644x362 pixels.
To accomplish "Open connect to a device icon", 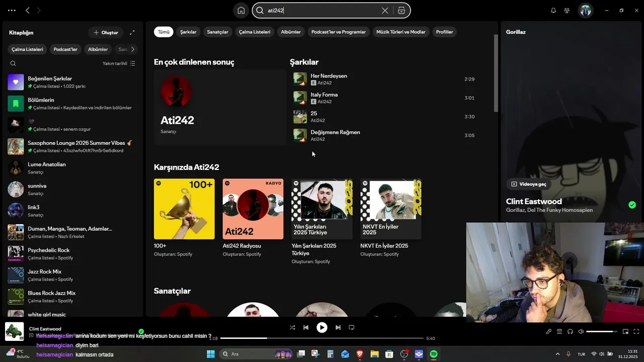I will [x=570, y=332].
